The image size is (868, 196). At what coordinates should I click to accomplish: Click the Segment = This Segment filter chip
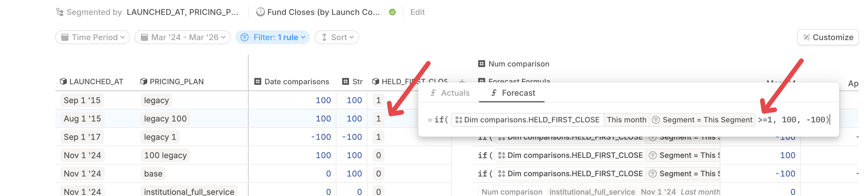(x=702, y=120)
